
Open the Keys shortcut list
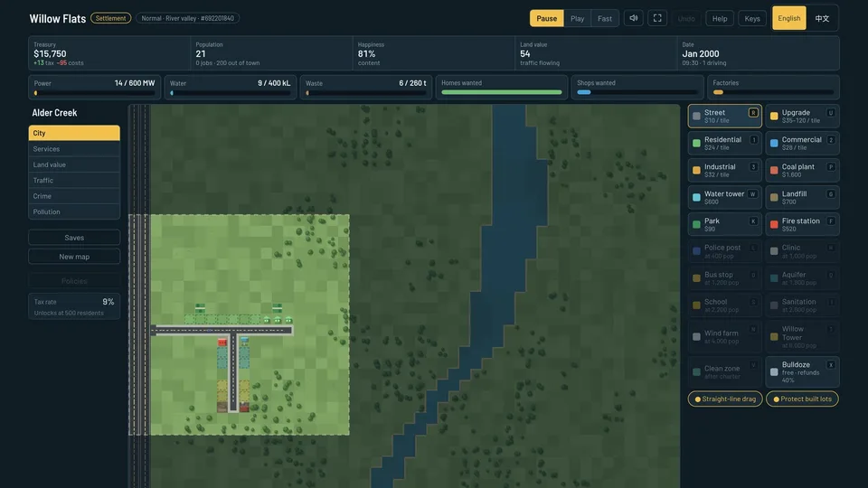[751, 18]
